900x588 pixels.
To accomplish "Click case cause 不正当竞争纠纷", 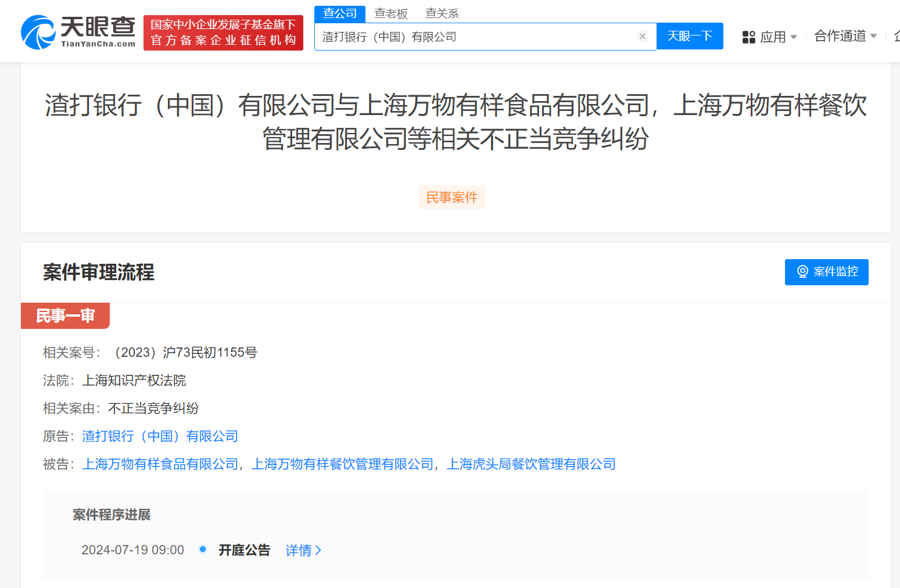I will pos(153,408).
